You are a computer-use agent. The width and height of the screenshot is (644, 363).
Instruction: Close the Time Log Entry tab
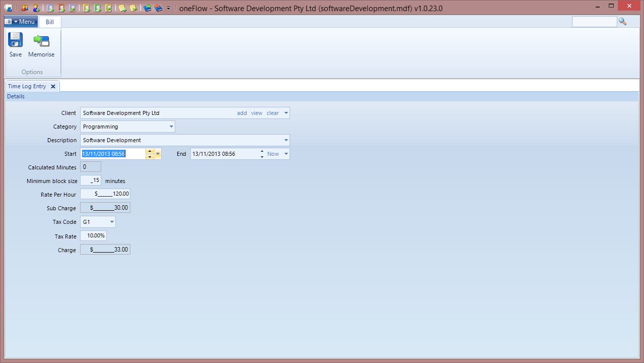tap(53, 86)
